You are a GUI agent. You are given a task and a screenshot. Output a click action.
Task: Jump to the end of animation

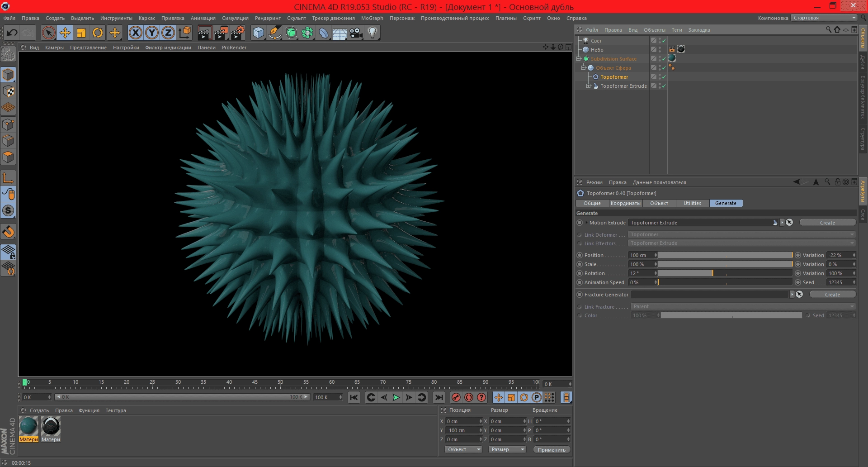click(x=439, y=397)
